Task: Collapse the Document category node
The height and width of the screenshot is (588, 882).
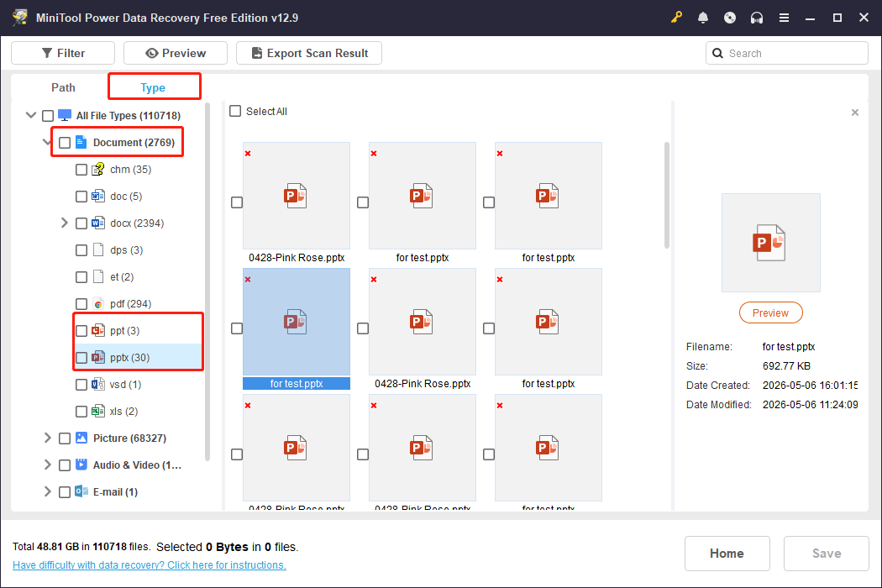Action: tap(47, 142)
